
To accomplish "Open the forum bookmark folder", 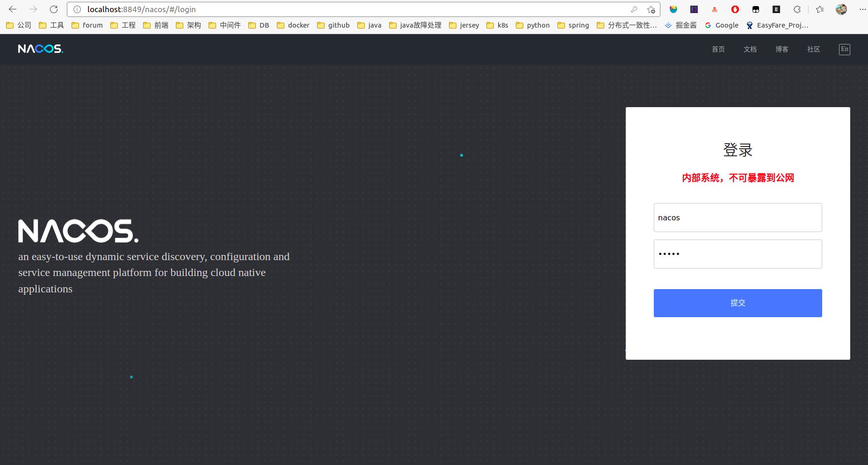I will (87, 25).
